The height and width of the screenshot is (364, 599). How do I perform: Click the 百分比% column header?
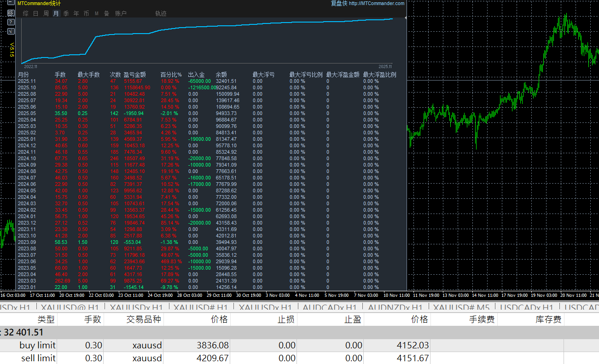click(171, 75)
